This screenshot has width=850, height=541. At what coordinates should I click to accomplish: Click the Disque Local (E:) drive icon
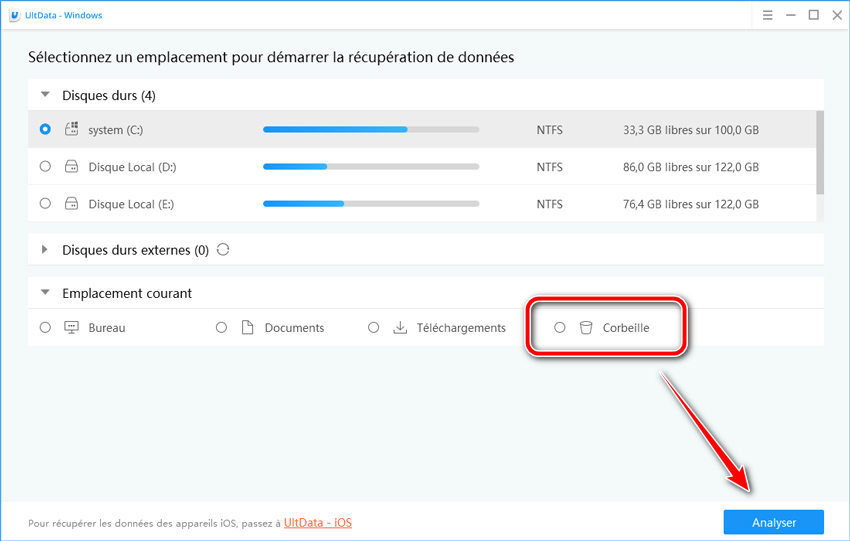(72, 203)
